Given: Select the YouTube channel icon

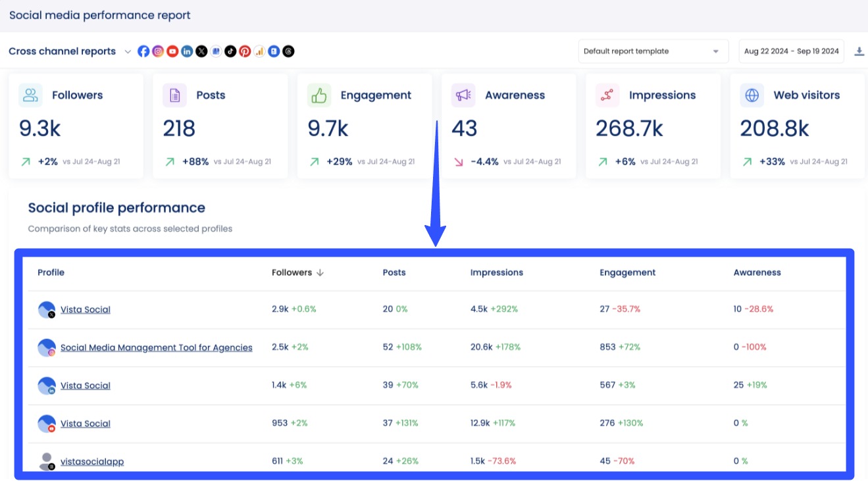Looking at the screenshot, I should (172, 51).
